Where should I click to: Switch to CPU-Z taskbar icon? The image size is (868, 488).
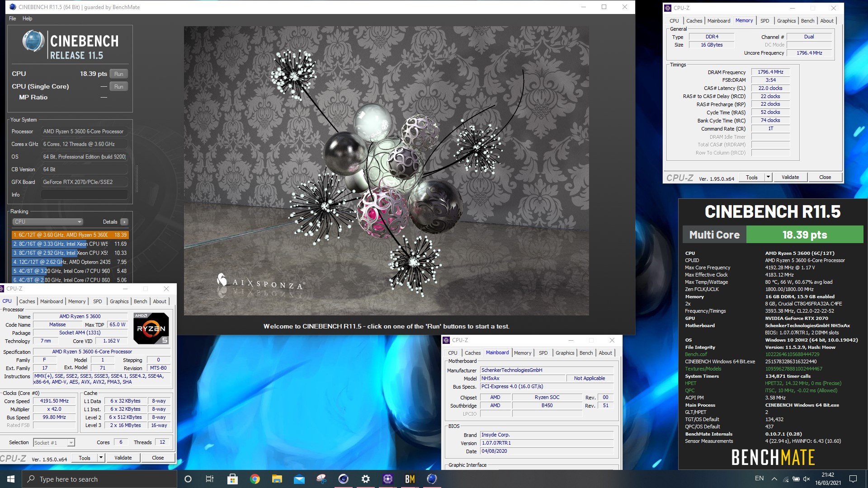pos(388,479)
